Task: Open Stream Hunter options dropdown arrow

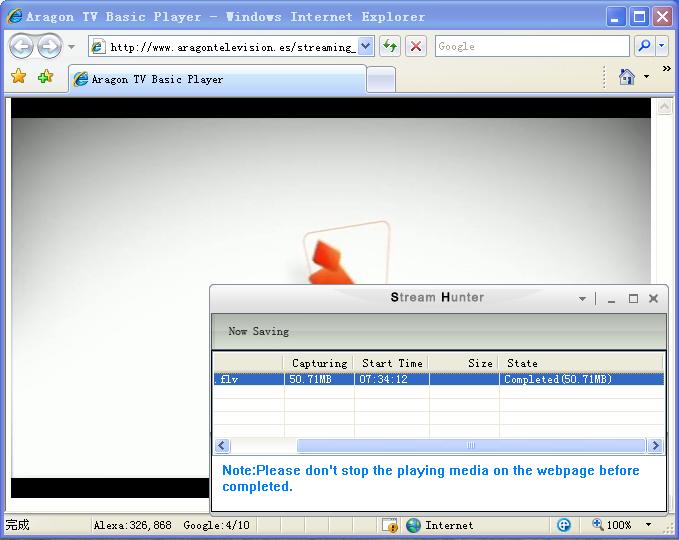Action: (582, 298)
